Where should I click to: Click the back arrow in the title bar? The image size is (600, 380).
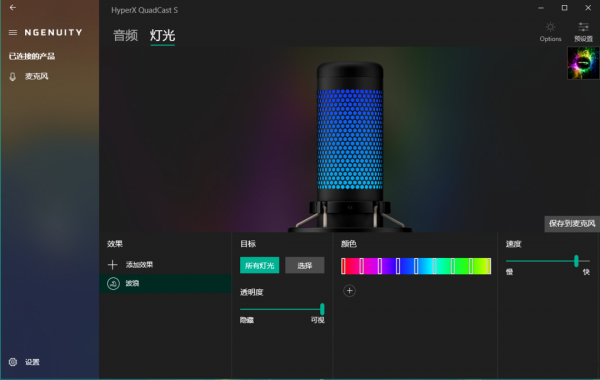coord(13,7)
